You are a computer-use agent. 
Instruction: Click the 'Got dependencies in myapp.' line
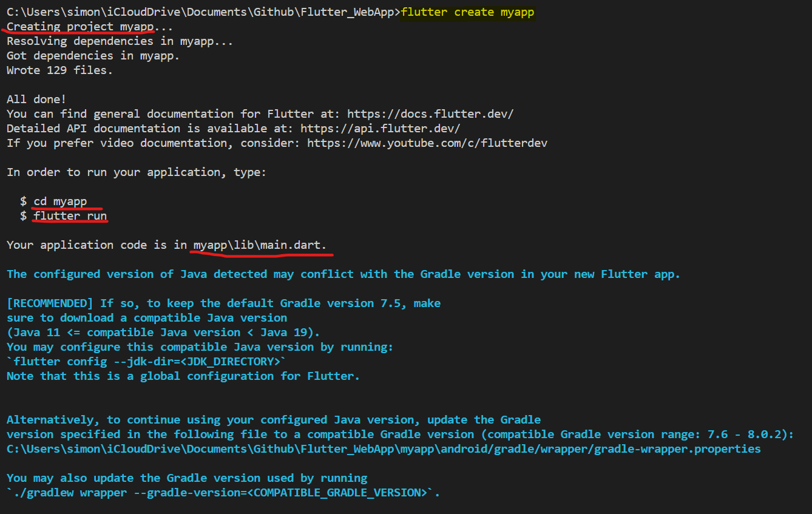(x=93, y=56)
